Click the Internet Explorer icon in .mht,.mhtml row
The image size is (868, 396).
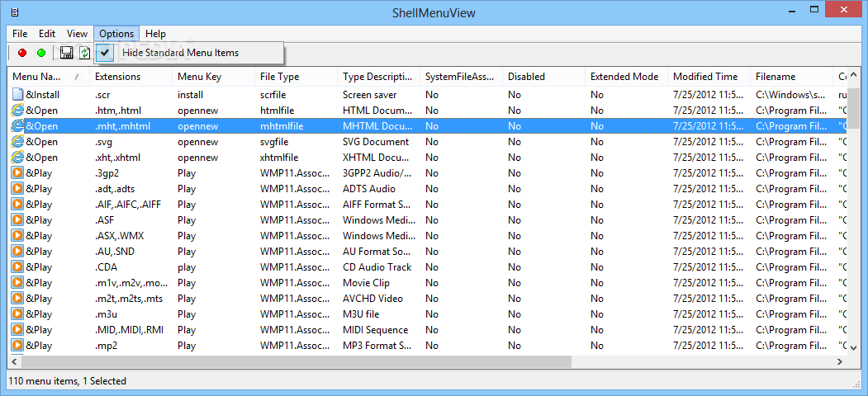pyautogui.click(x=17, y=126)
